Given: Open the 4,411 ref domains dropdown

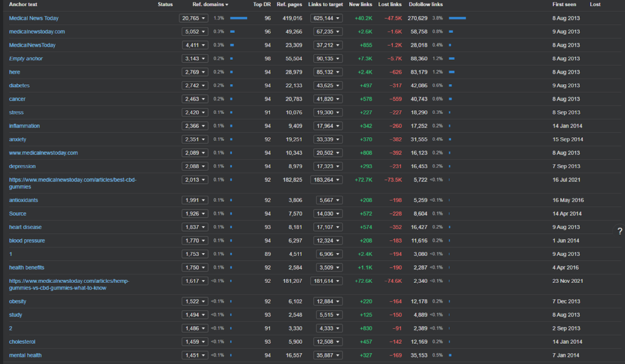Looking at the screenshot, I should [195, 45].
